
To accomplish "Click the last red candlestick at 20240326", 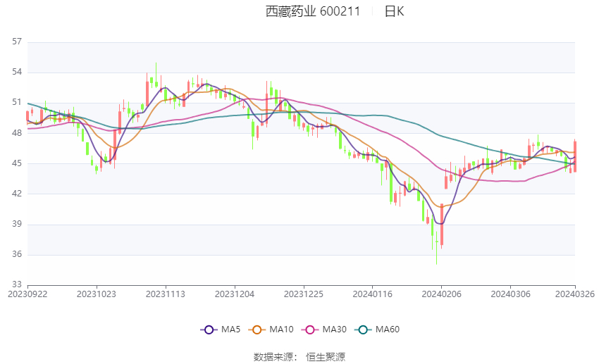I will pos(575,156).
